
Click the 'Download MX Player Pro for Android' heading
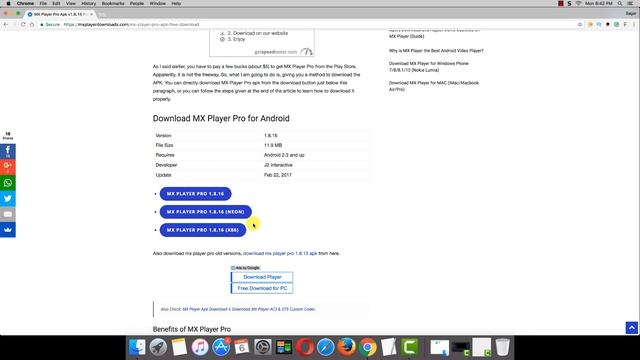221,118
